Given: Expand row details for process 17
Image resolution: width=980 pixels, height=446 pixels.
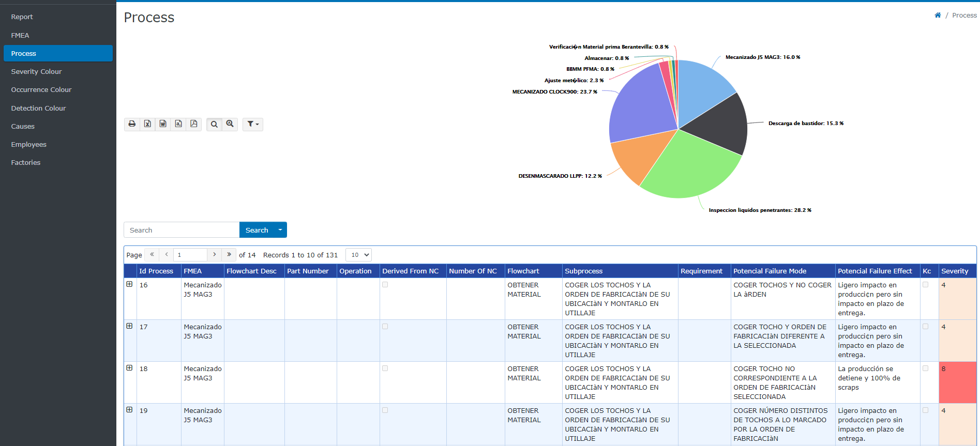Looking at the screenshot, I should 129,326.
